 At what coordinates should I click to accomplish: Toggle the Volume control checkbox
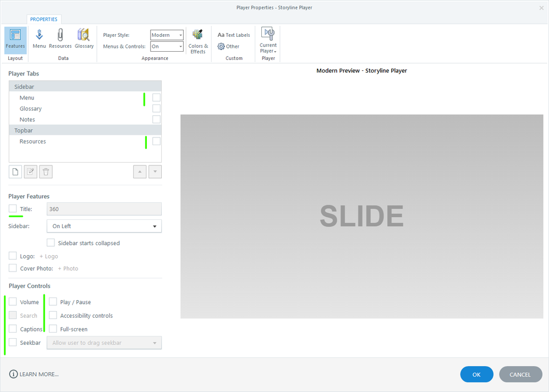[13, 302]
